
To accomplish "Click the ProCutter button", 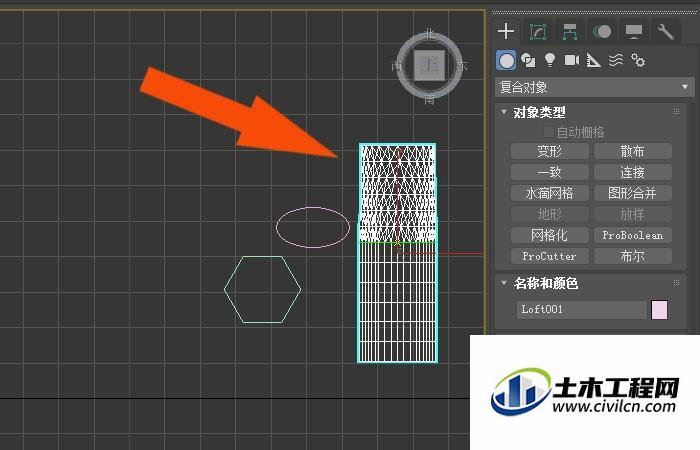I will (550, 256).
